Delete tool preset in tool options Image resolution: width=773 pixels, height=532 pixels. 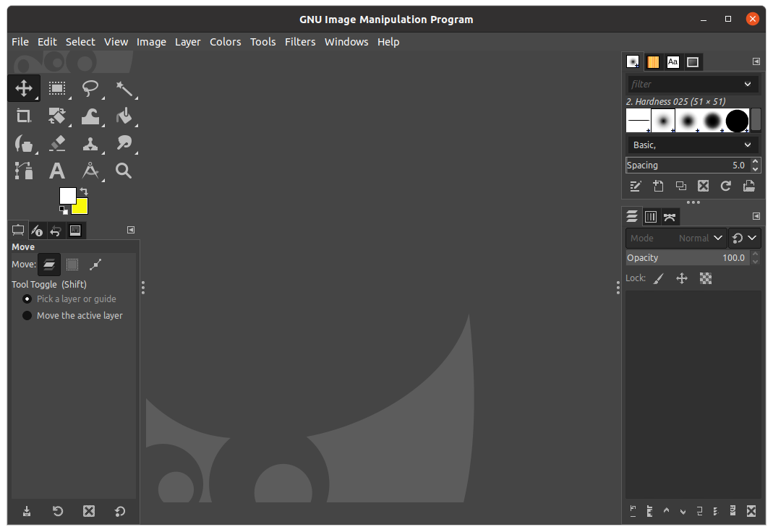(89, 511)
